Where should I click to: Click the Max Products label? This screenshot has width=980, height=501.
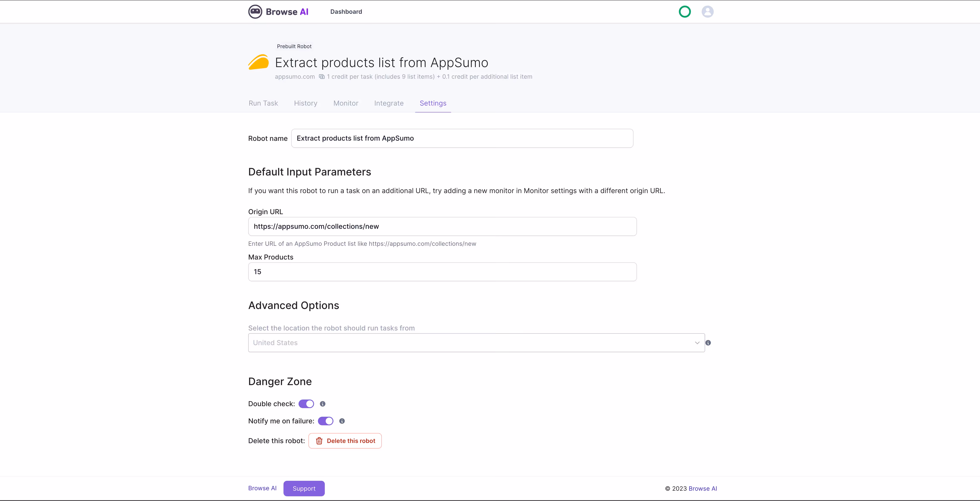point(271,257)
